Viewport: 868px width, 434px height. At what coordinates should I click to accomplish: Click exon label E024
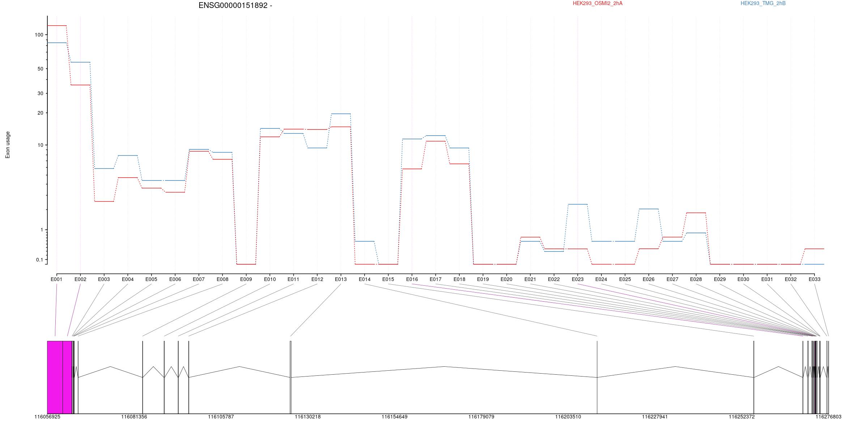601,279
